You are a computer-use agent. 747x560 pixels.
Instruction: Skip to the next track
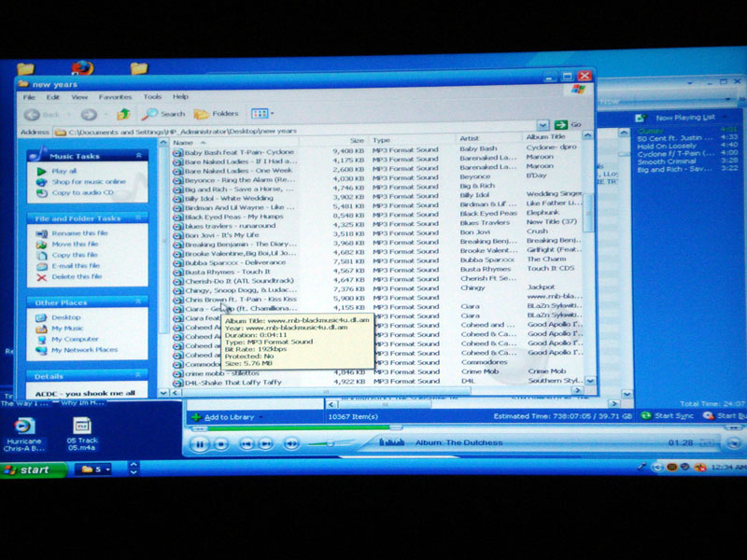[266, 443]
